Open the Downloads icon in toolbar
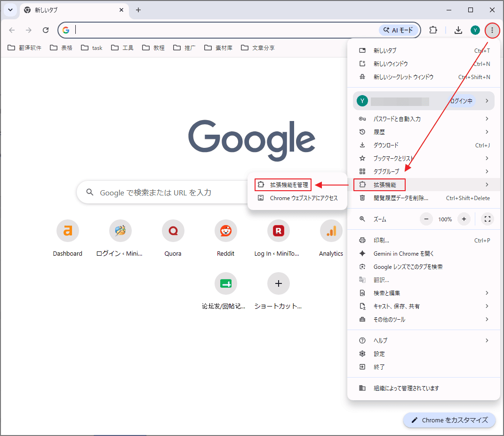504x436 pixels. [458, 30]
